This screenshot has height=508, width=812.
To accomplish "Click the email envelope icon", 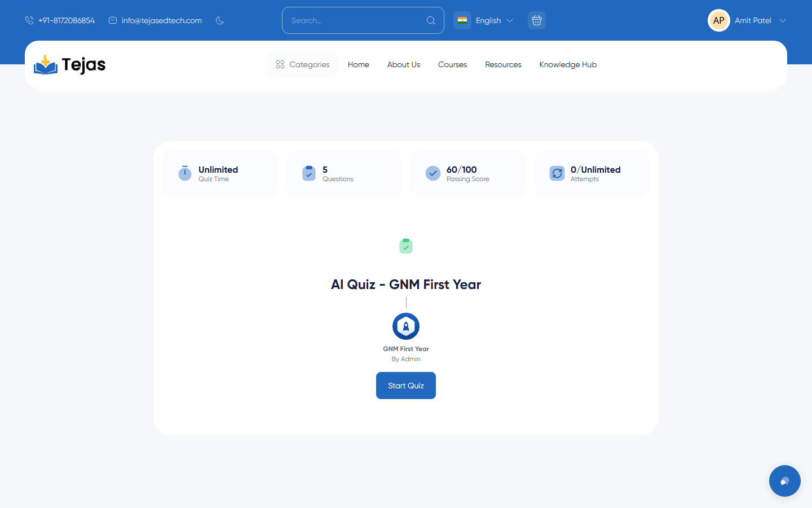I will (113, 20).
